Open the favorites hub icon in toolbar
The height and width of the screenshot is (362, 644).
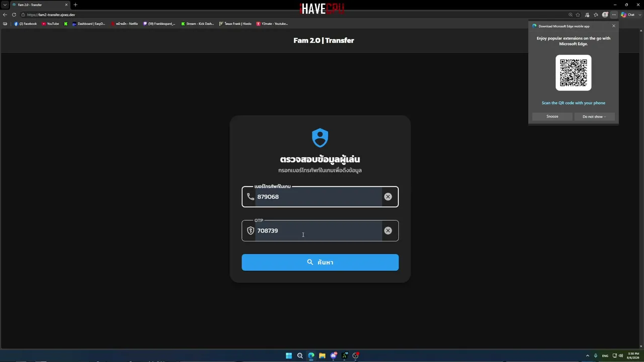(596, 15)
